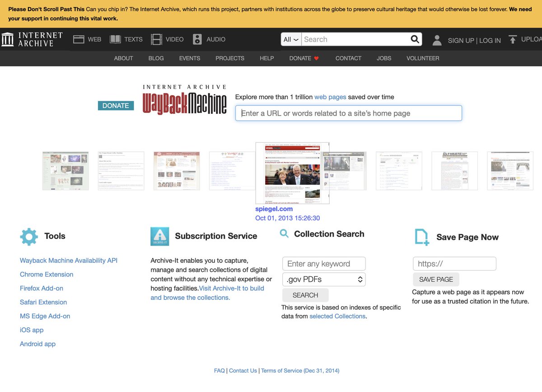Click SIGN UP link
Viewport: 542px width, 392px height.
point(461,41)
